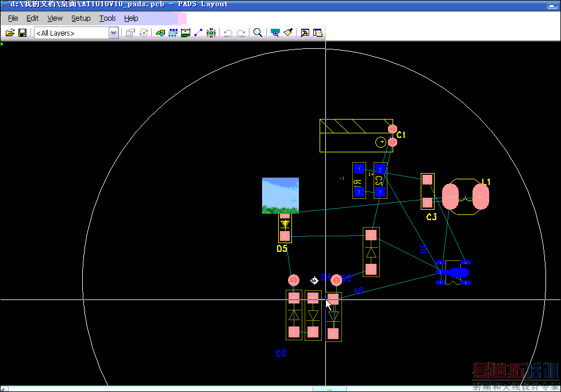Screen dimensions: 561x392
Task: Click pad 2 of diode D5
Action: pos(285,236)
